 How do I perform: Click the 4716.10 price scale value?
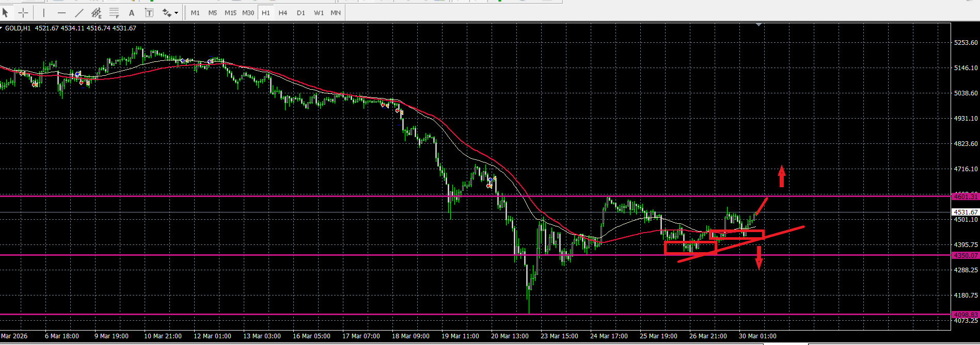point(966,169)
